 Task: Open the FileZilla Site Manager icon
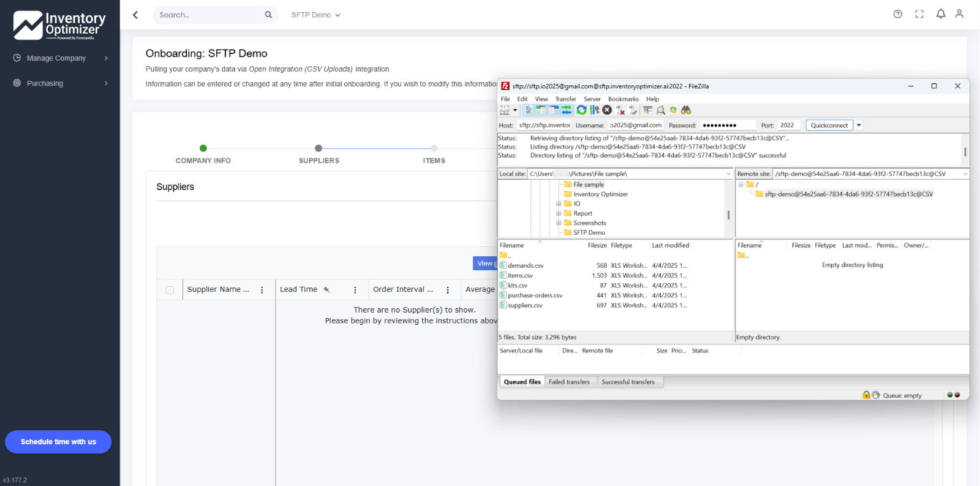(x=505, y=110)
